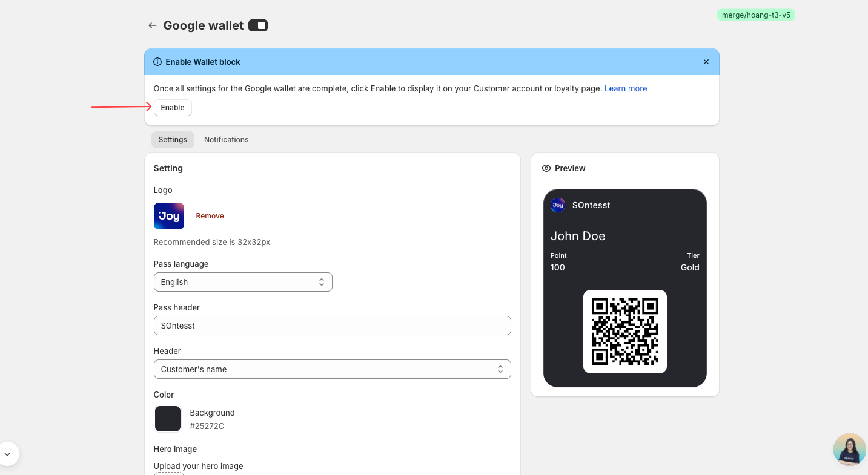
Task: Switch to the Settings tab
Action: point(173,140)
